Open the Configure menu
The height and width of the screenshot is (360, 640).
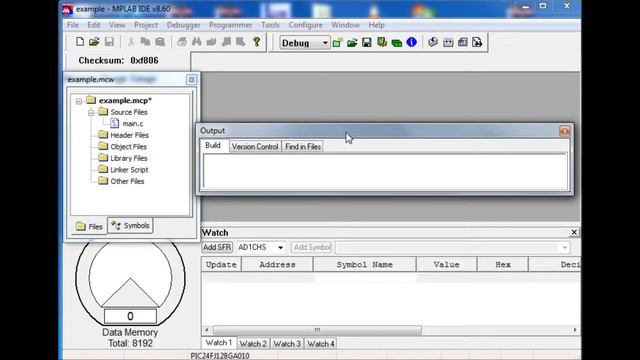(x=305, y=25)
